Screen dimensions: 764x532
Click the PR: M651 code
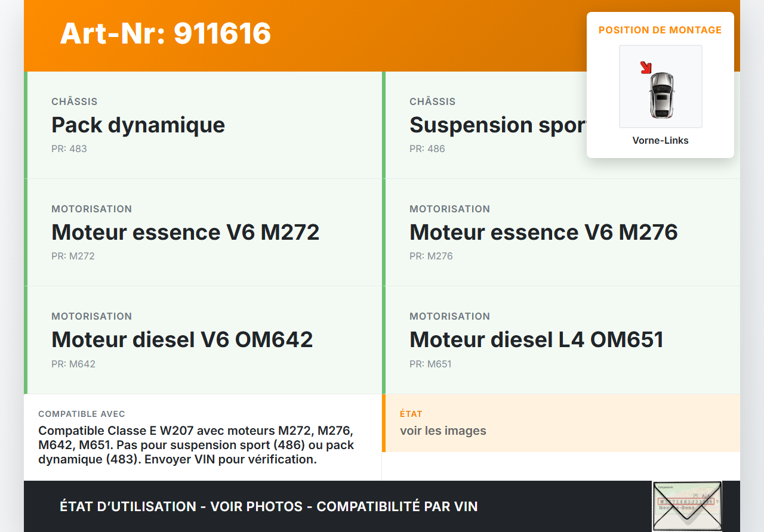pos(430,364)
